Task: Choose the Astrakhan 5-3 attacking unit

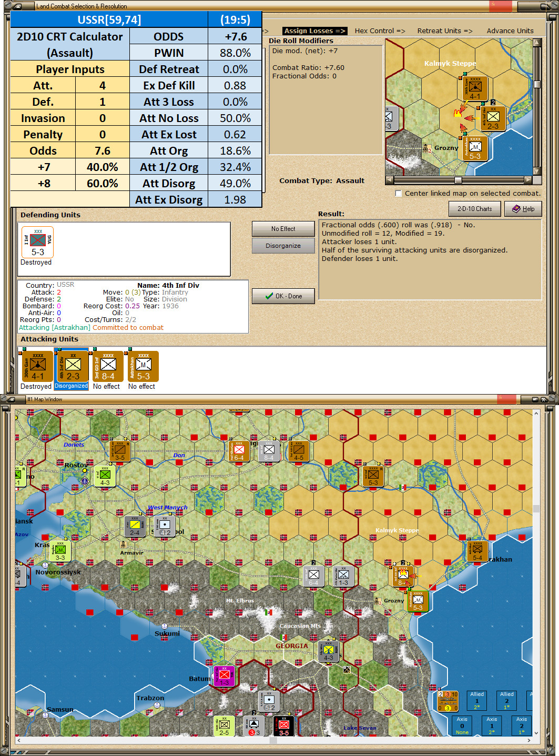Action: click(x=143, y=367)
